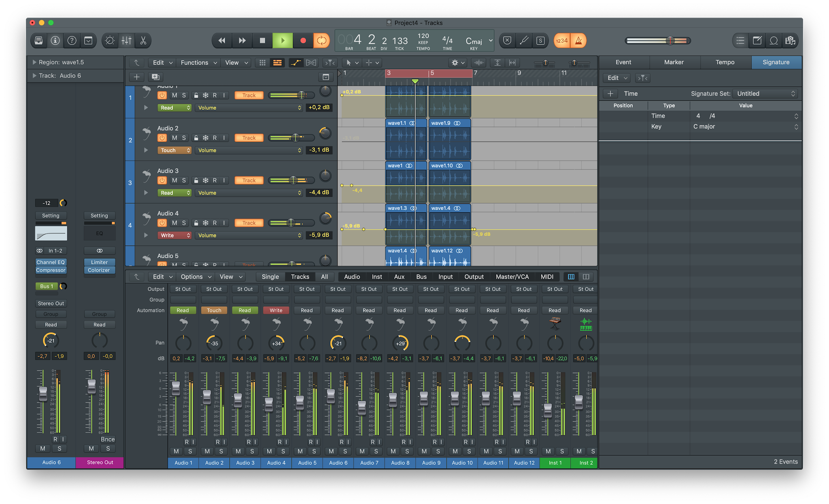Screen dimensions: 829x504
Task: Toggle Flex view icon in tracks toolbar
Action: [311, 63]
